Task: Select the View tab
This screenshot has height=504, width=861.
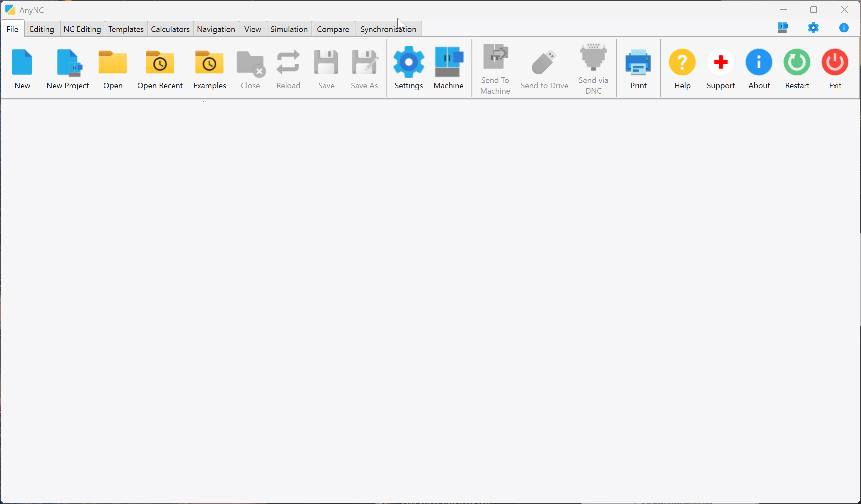Action: 253,29
